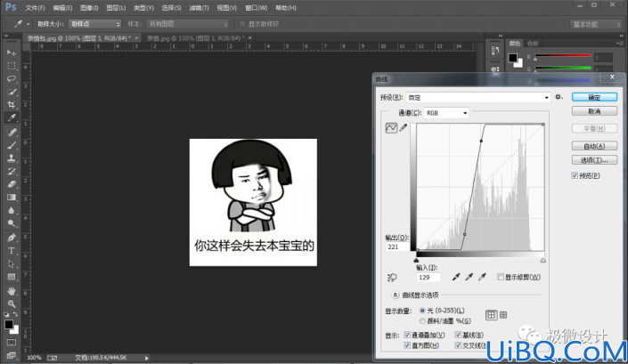Select the Lasso tool

coord(12,79)
